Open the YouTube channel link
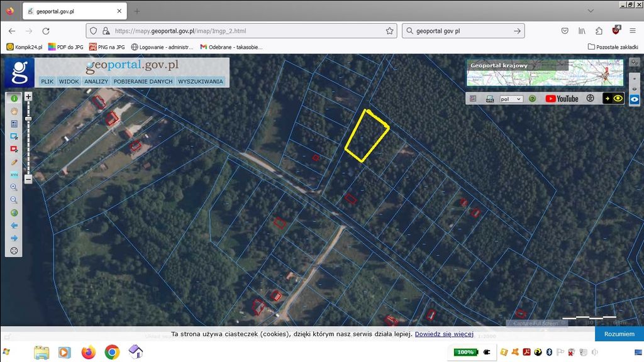Image resolution: width=644 pixels, height=362 pixels. 562,99
